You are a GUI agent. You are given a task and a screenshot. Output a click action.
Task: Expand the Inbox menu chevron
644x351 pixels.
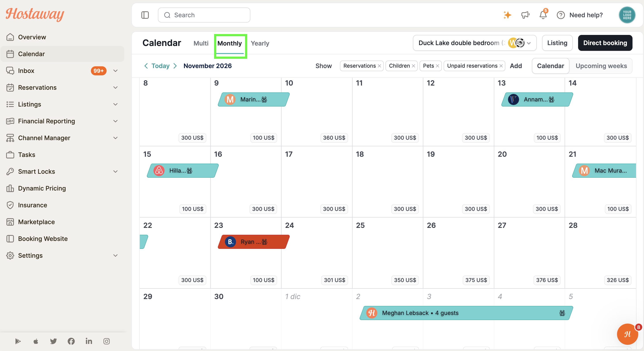coord(115,71)
